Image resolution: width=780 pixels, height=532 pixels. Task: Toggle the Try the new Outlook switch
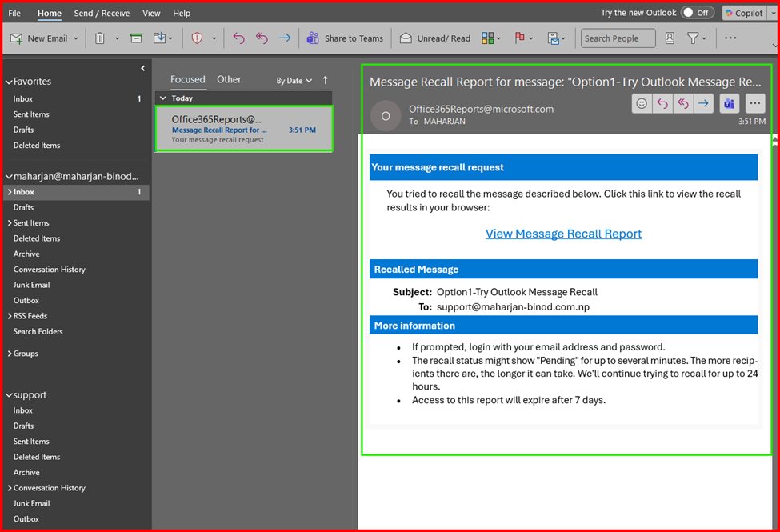coord(697,13)
